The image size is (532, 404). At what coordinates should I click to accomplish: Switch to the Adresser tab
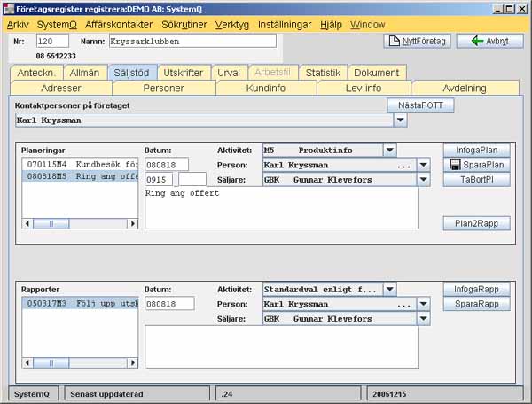pyautogui.click(x=61, y=88)
